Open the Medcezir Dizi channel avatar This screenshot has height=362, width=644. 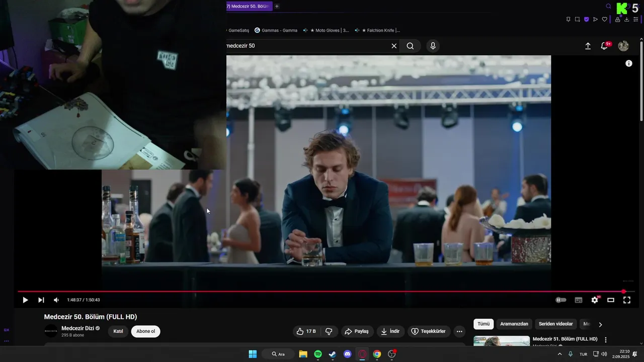coord(51,331)
